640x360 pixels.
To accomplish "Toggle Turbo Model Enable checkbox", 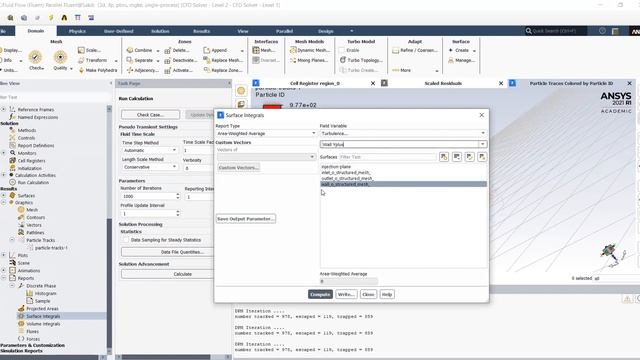I will coord(342,50).
